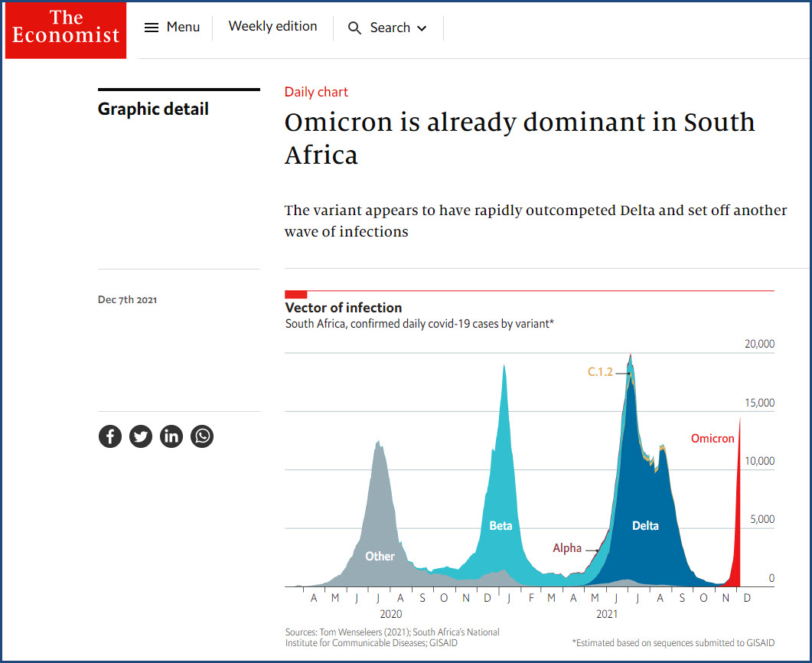Go to Graphic detail section

pos(153,109)
